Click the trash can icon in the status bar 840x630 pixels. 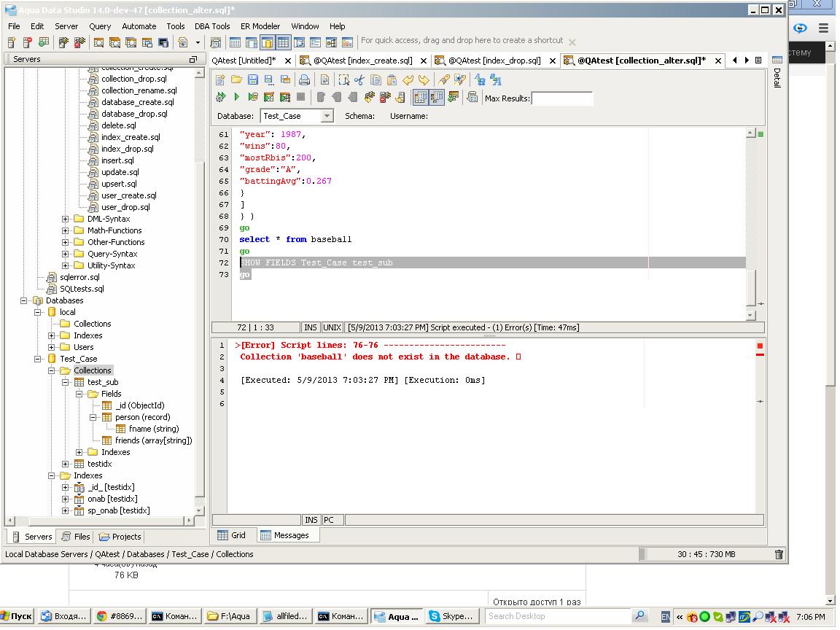(779, 555)
